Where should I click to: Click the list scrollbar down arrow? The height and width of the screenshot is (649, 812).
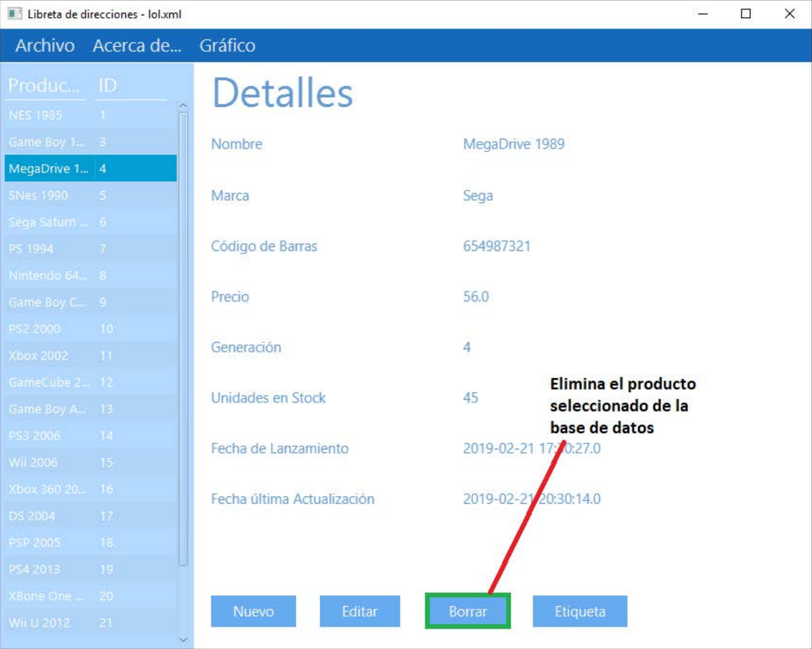[x=183, y=640]
